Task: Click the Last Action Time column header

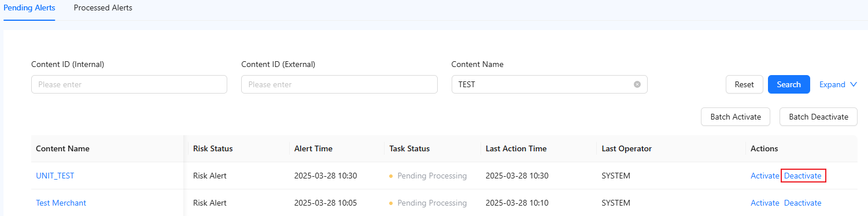Action: [x=516, y=148]
